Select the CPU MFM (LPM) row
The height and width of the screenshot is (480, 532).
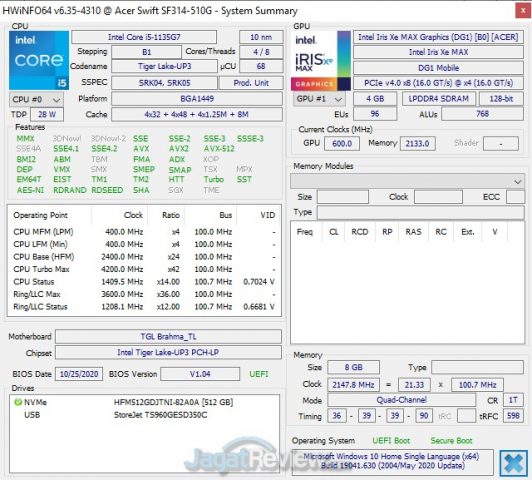coord(144,232)
